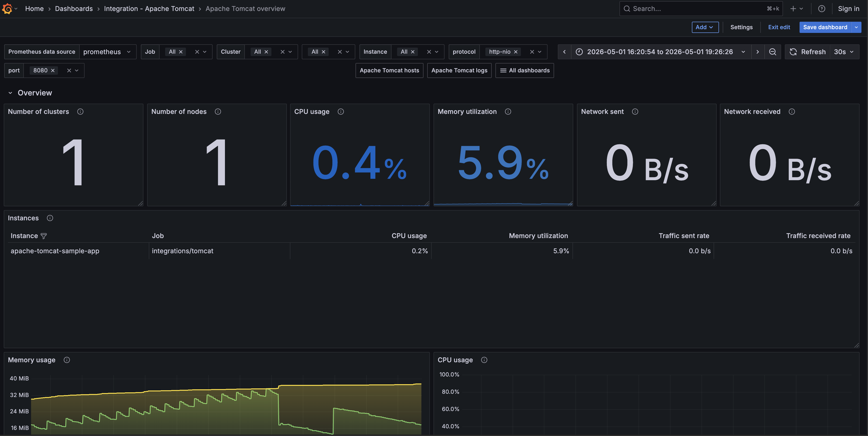The height and width of the screenshot is (436, 868).
Task: Click integrations/tomcat job cell
Action: point(182,251)
